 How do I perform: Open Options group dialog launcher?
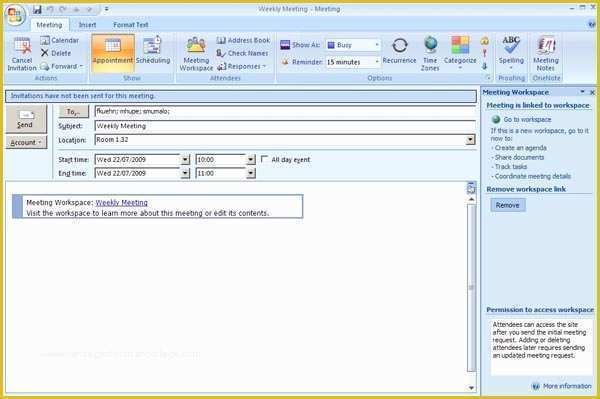pyautogui.click(x=488, y=78)
